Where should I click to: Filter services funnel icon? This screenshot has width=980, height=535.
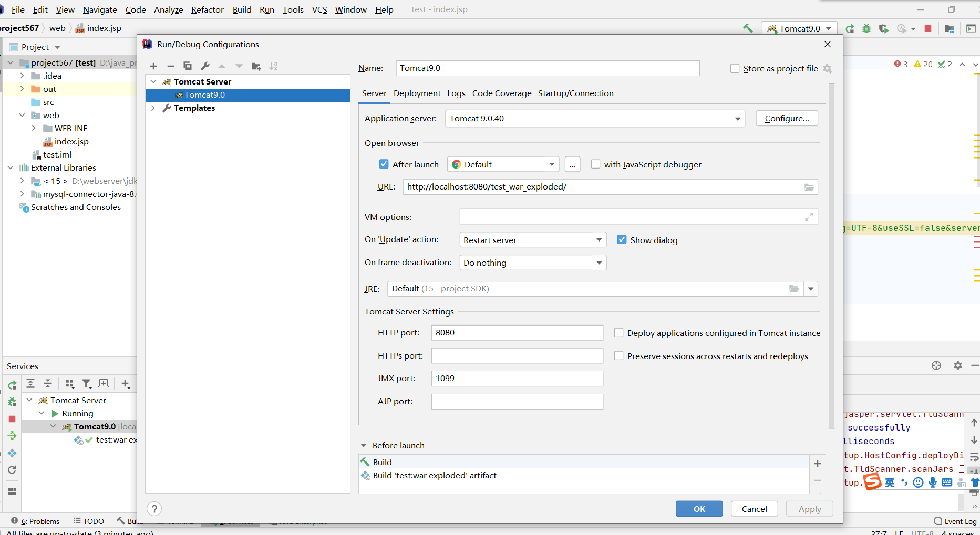pos(87,384)
